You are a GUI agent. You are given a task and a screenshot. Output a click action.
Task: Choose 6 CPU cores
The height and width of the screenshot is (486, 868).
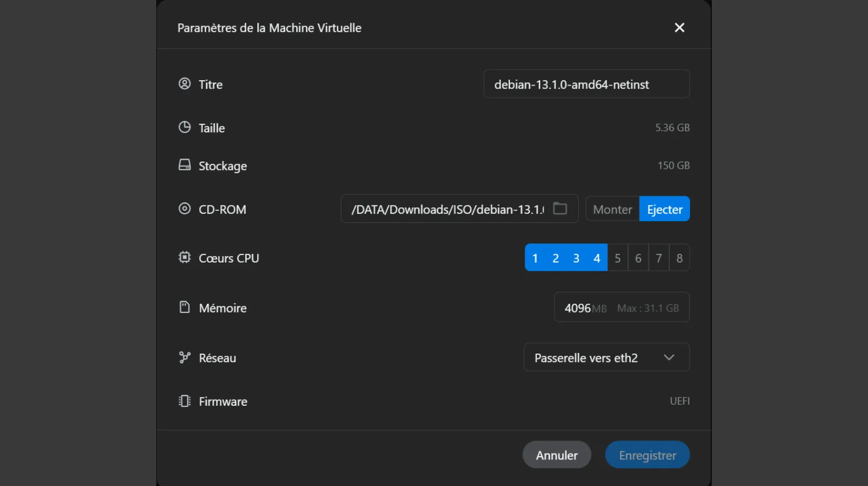638,258
